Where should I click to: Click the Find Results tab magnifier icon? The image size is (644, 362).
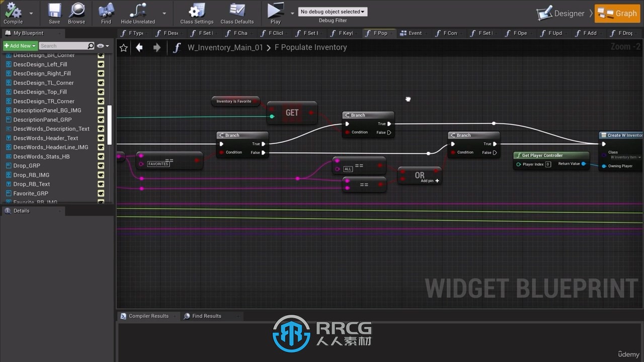point(187,316)
